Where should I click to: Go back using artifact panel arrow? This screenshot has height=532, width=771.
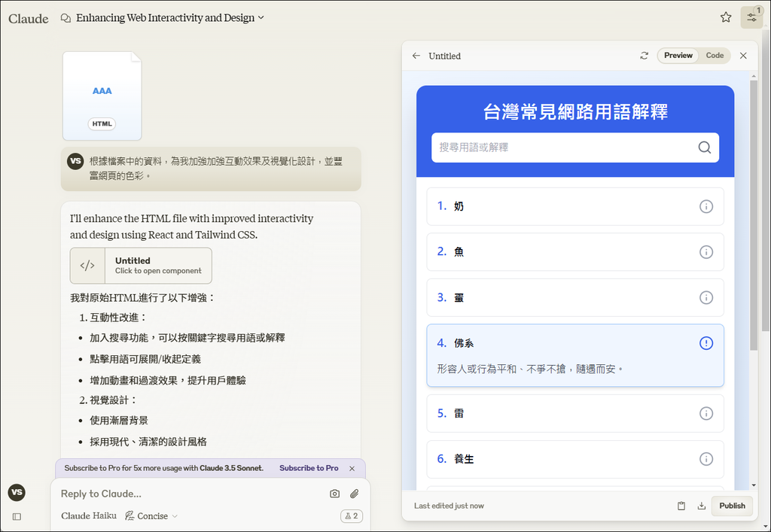click(x=416, y=56)
